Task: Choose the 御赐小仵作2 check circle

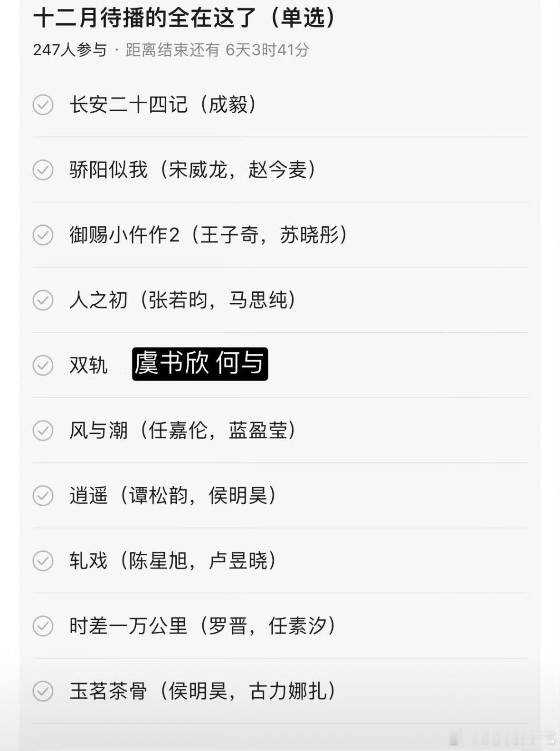Action: [43, 235]
